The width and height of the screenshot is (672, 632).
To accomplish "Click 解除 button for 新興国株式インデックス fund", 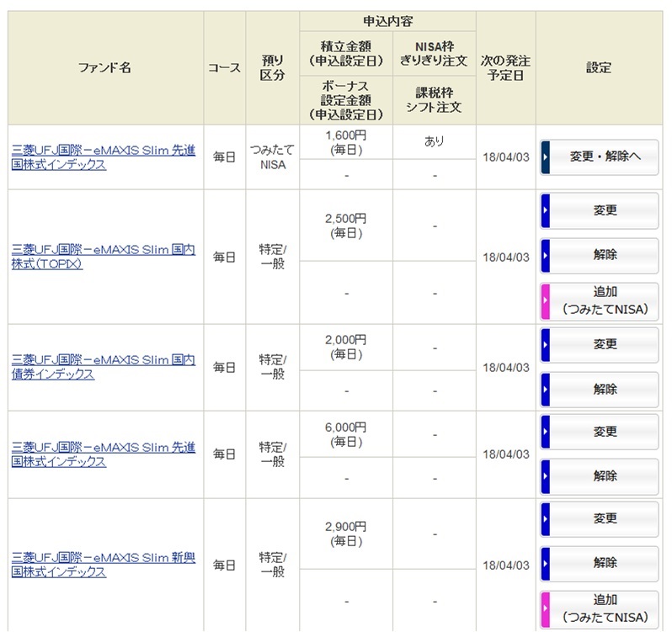I will 599,564.
